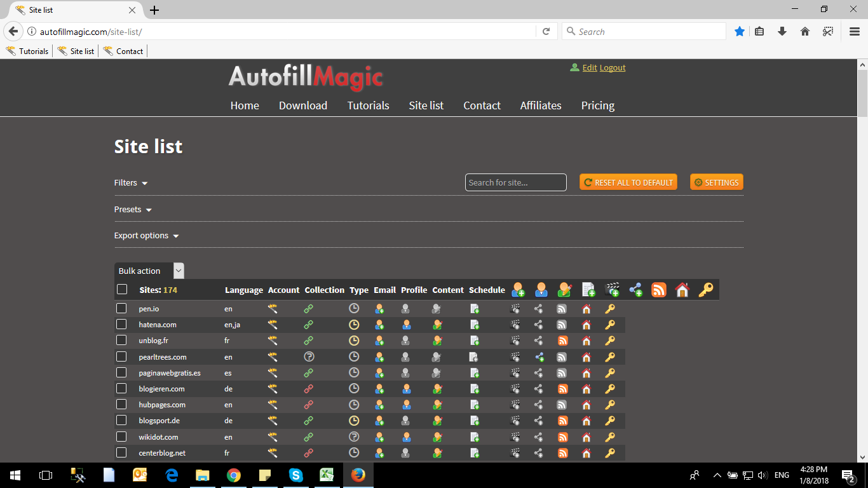Click the profile person icon for hubpages.com
This screenshot has height=488, width=868.
406,405
